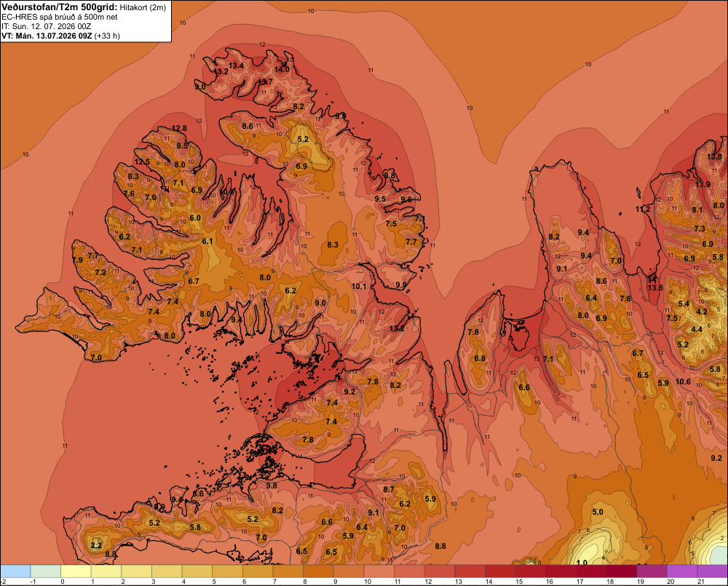Select the 13.4 temperature label
The image size is (728, 586).
[x=236, y=66]
